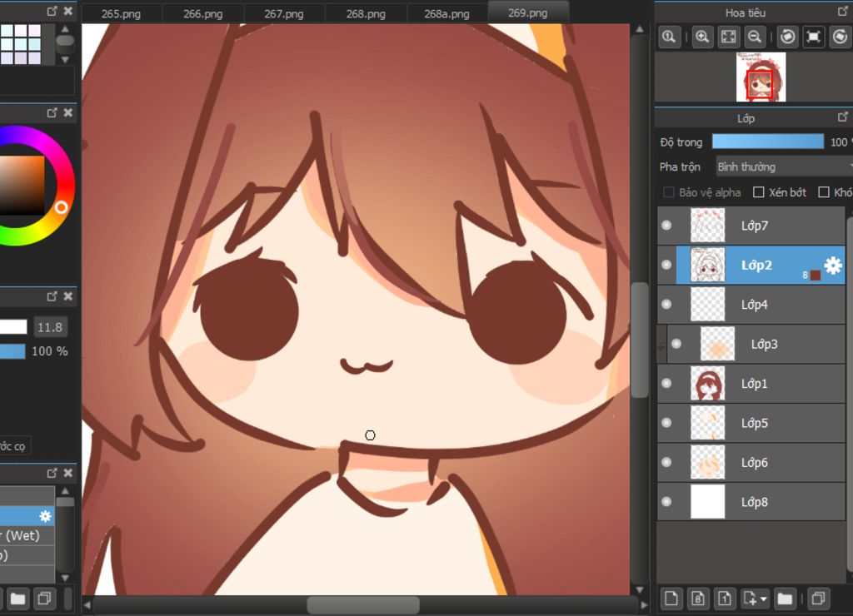
Task: Toggle Lớp1 layer visibility
Action: (x=666, y=383)
